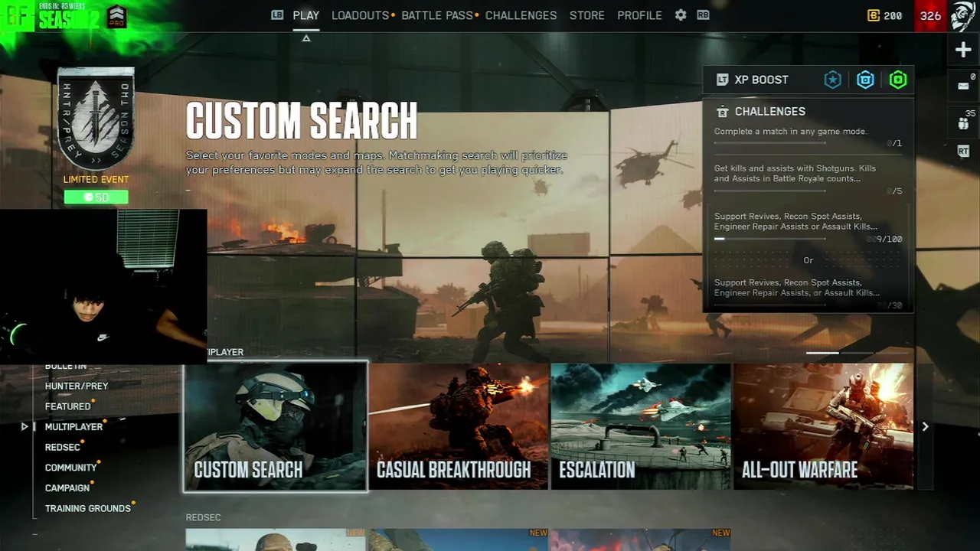This screenshot has height=551, width=980.
Task: Click the 200 currency balance
Action: [x=893, y=16]
